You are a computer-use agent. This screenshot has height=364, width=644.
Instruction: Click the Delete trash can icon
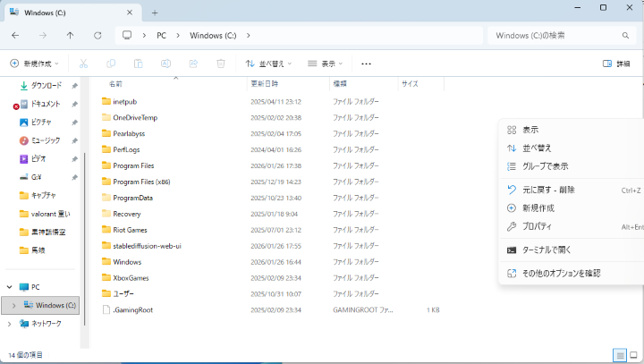coord(220,63)
